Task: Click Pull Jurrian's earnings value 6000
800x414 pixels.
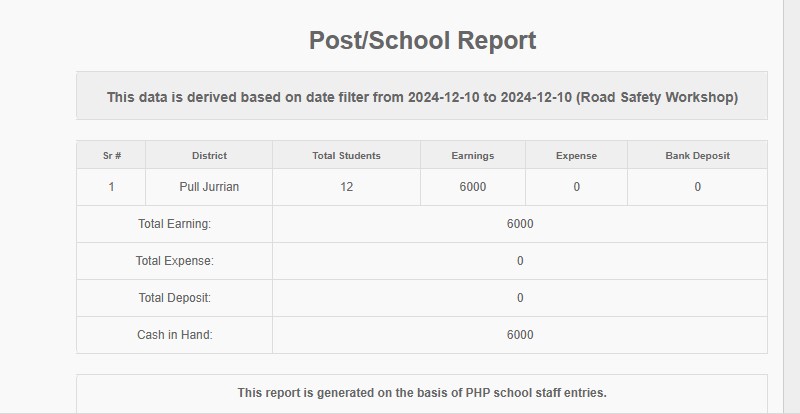Action: 473,187
